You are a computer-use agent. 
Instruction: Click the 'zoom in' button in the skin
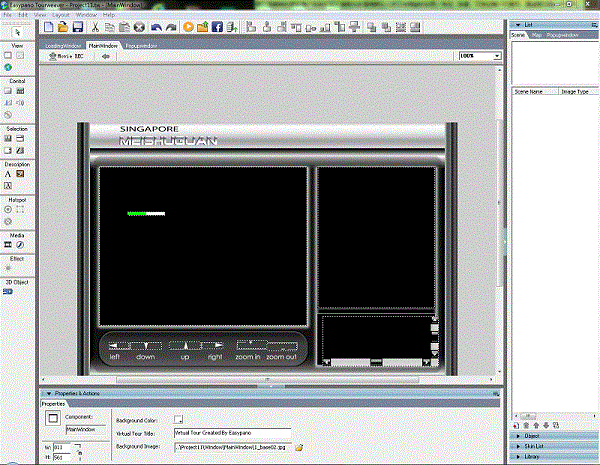coord(251,344)
